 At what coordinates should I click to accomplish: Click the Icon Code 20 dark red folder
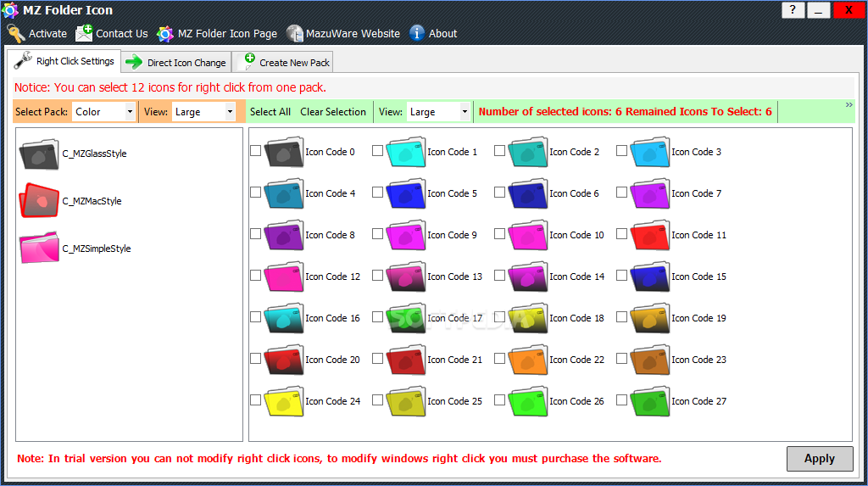pos(284,360)
